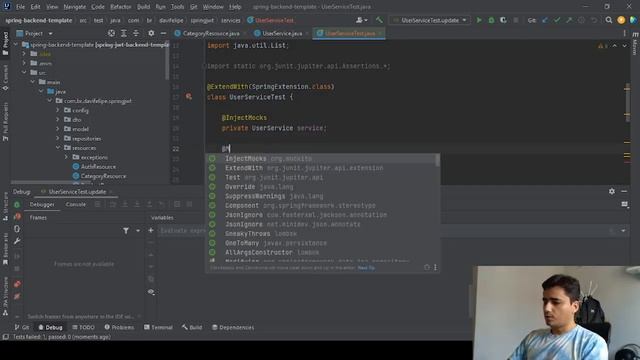Open Debug panel gear settings
640x360 pixels.
pos(611,191)
